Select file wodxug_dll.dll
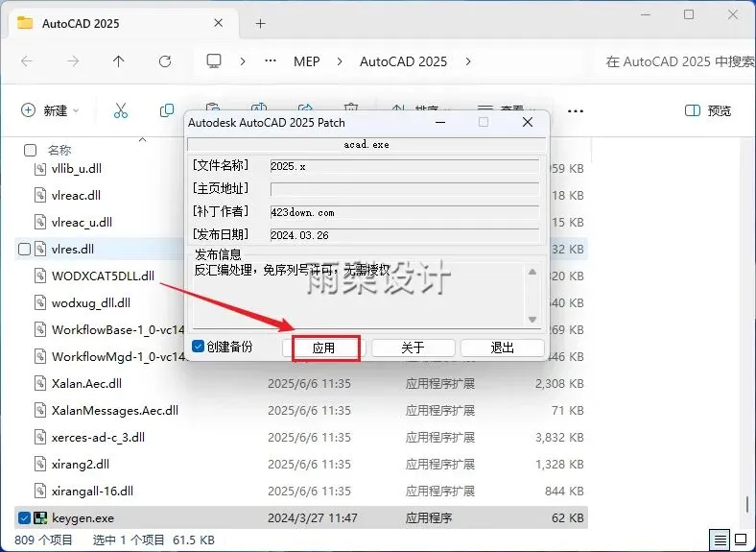This screenshot has height=552, width=756. tap(90, 303)
